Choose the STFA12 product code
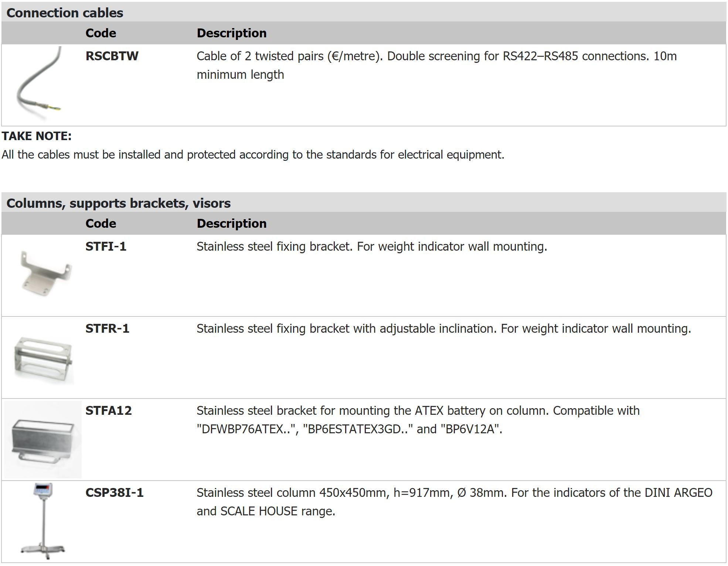 109,411
